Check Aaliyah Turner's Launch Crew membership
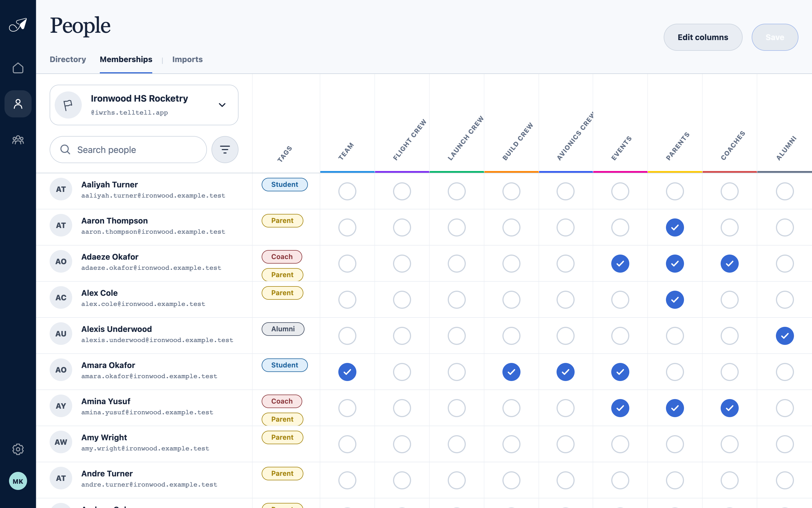Image resolution: width=812 pixels, height=508 pixels. [x=456, y=191]
